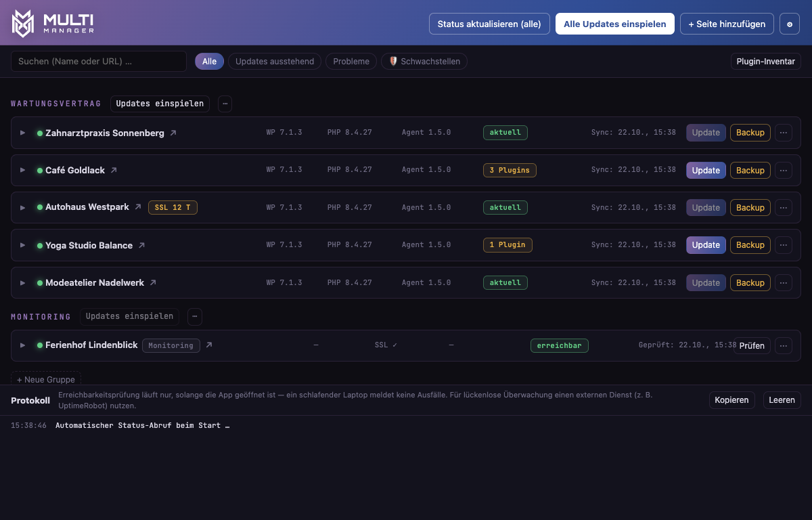
Task: Open Modeatelier Nadelwerk external link icon
Action: point(153,283)
